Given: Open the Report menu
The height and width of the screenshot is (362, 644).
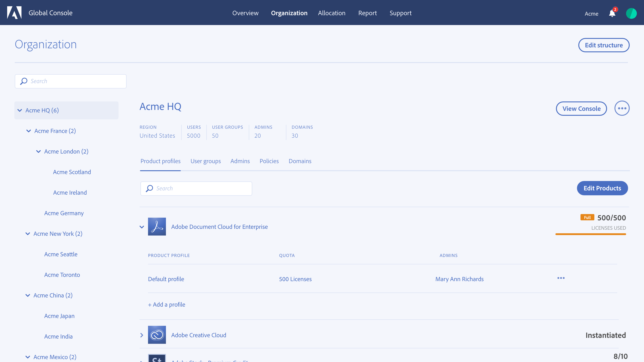Looking at the screenshot, I should 367,13.
